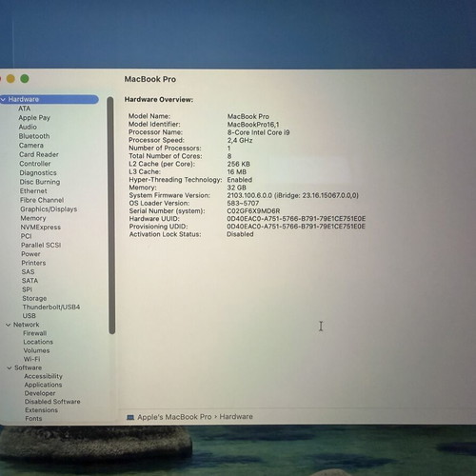Image resolution: width=476 pixels, height=476 pixels.
Task: Select Ethernet in the sidebar
Action: pyautogui.click(x=33, y=191)
